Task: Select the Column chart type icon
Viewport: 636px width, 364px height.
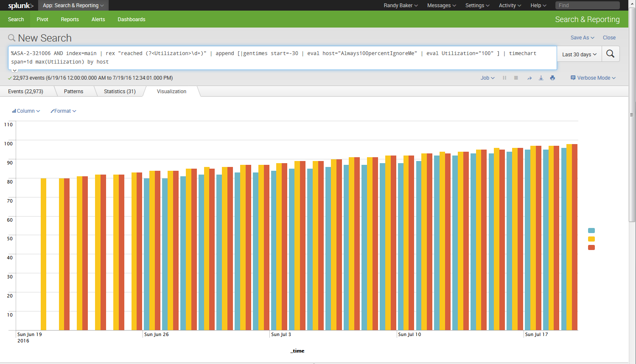Action: (x=14, y=111)
